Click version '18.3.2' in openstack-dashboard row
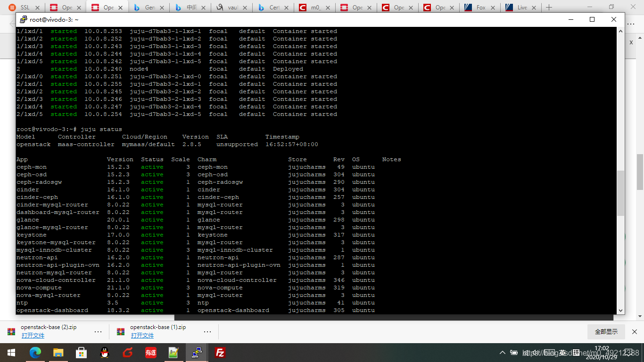This screenshot has width=644, height=362. [118, 310]
